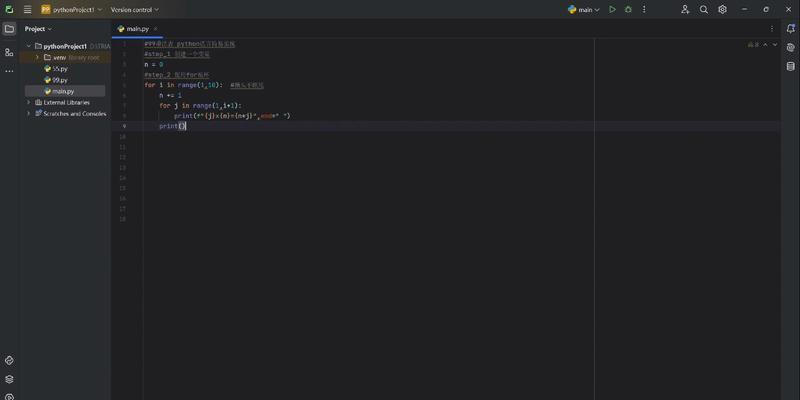The width and height of the screenshot is (800, 400).
Task: Place cursor after print() on line 9
Action: point(187,126)
